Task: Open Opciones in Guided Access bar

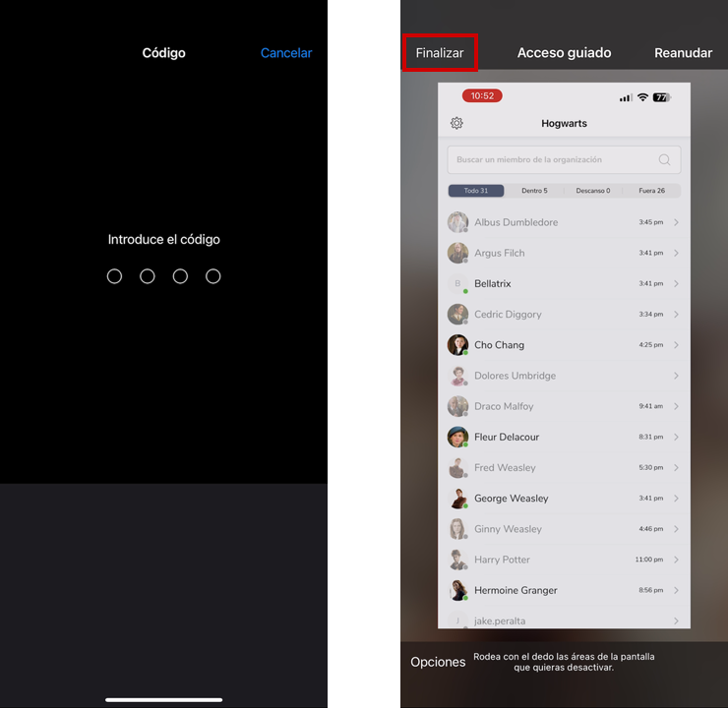Action: [438, 662]
